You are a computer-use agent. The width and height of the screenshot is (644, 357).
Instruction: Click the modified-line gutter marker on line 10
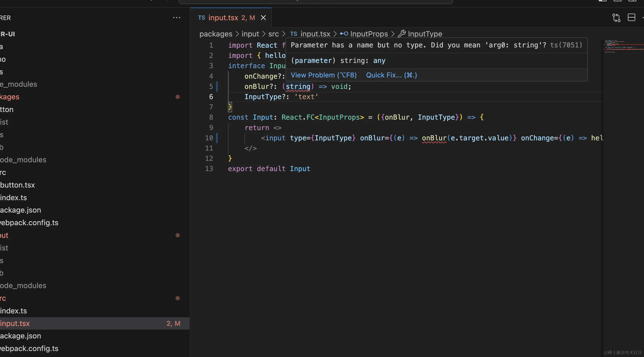point(217,138)
